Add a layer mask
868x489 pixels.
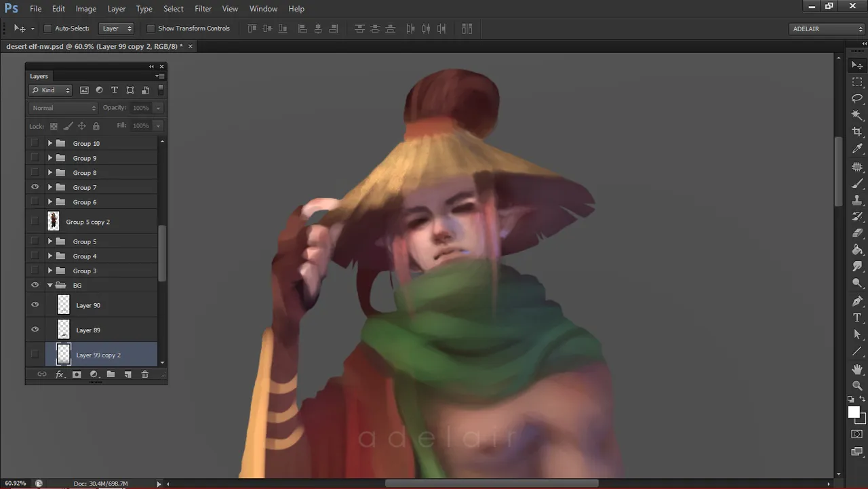(77, 374)
